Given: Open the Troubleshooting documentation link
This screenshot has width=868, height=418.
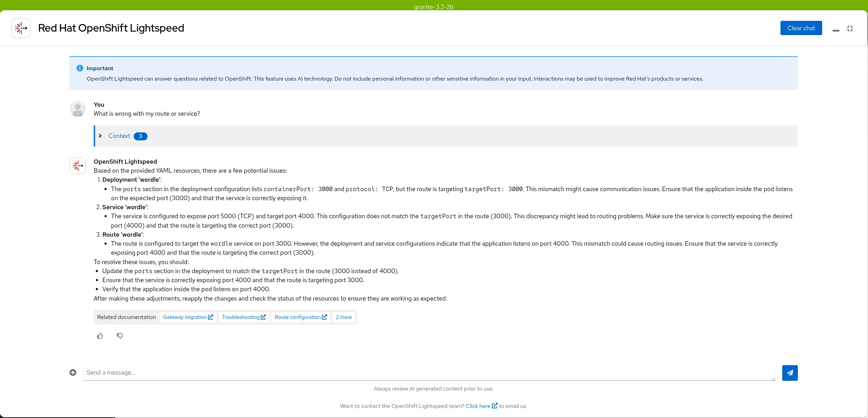Looking at the screenshot, I should (244, 317).
